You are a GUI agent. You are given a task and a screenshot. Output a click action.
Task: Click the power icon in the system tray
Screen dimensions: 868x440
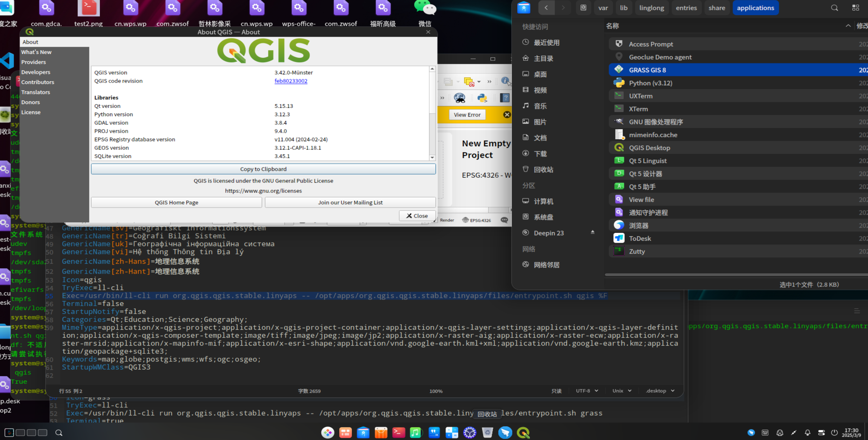tap(834, 432)
